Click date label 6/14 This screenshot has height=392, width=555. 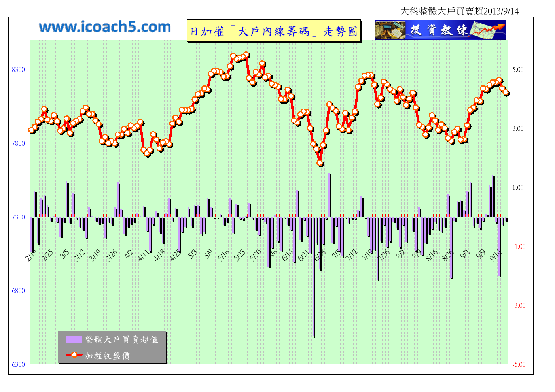(288, 255)
